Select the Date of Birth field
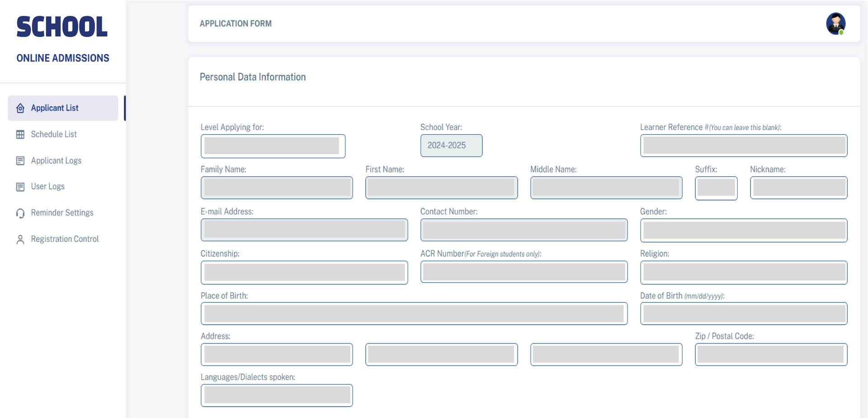 click(743, 314)
